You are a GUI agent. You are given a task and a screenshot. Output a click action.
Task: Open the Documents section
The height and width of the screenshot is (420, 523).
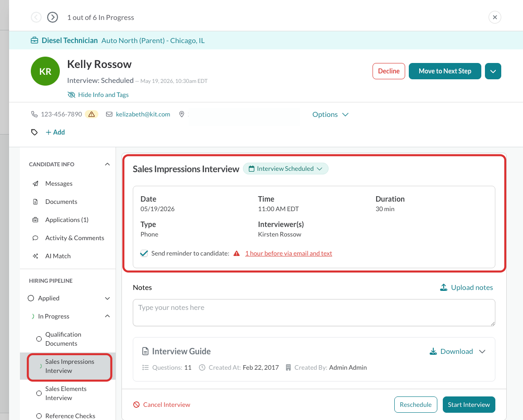coord(61,202)
